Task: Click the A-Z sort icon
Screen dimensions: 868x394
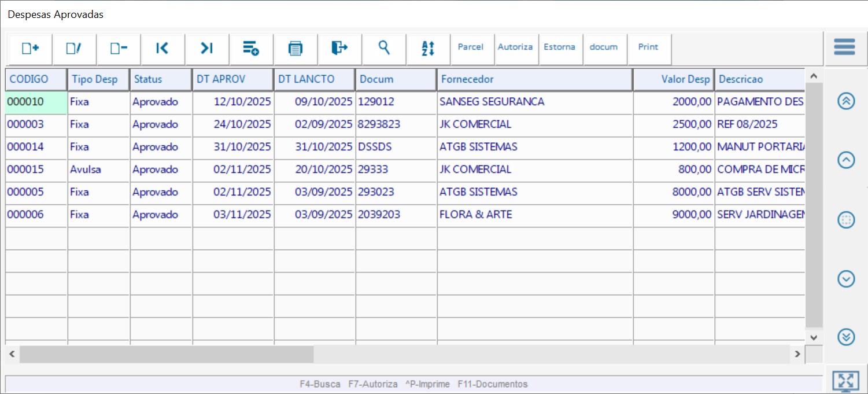Action: (429, 49)
